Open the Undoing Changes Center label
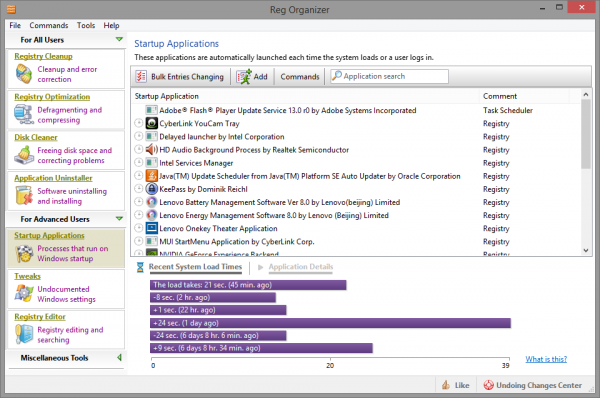This screenshot has width=600, height=398. click(539, 385)
